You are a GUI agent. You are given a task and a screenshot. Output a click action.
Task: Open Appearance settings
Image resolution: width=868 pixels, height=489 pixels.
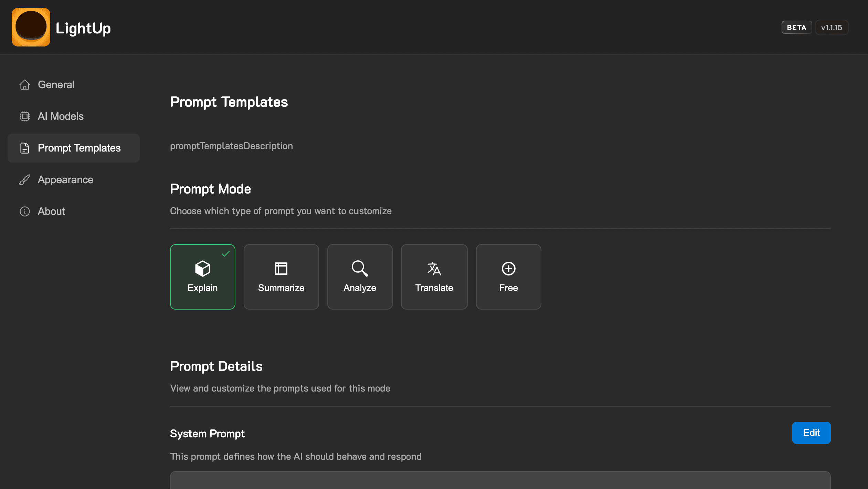pos(65,179)
